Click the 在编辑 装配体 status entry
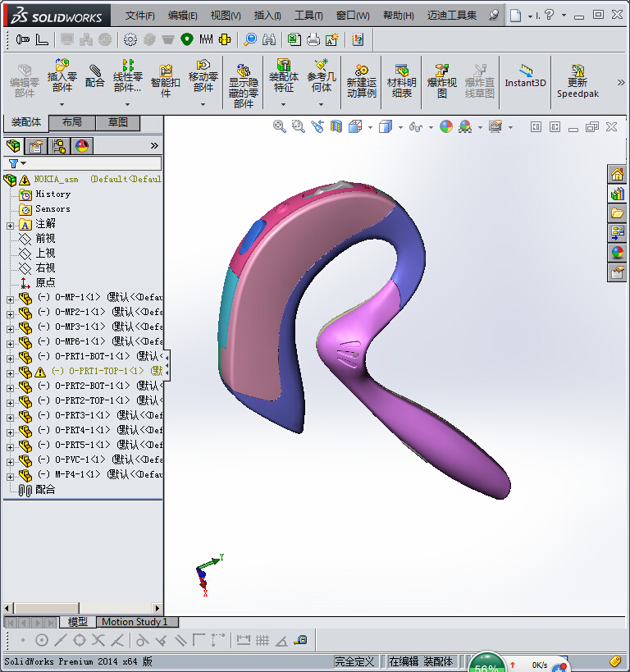Image resolution: width=630 pixels, height=672 pixels. (421, 661)
